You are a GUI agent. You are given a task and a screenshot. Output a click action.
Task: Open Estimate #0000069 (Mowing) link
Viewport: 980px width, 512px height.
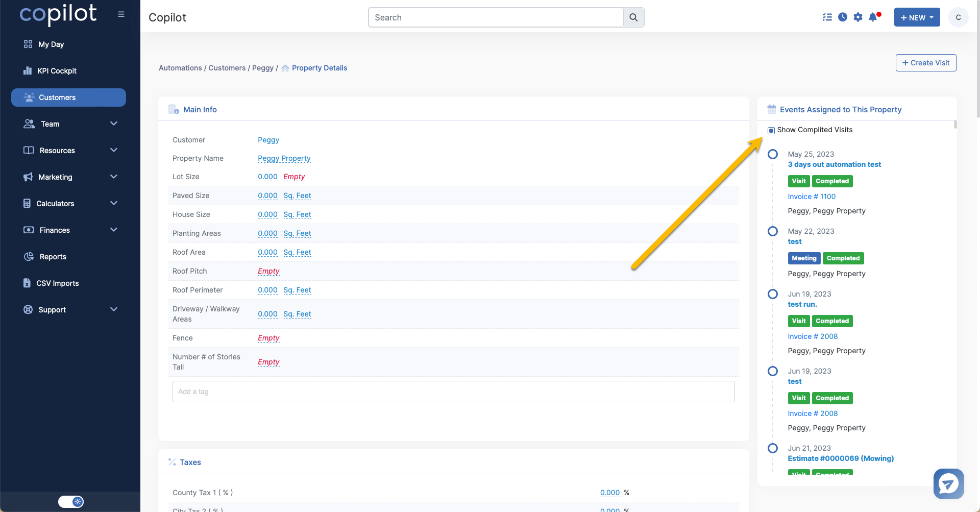coord(841,458)
